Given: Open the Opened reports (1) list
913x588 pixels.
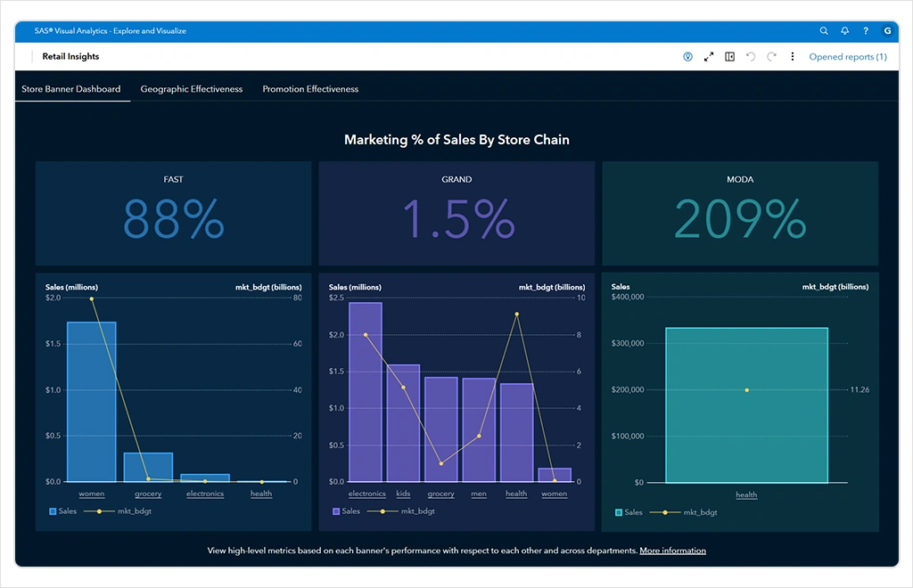Looking at the screenshot, I should (847, 57).
